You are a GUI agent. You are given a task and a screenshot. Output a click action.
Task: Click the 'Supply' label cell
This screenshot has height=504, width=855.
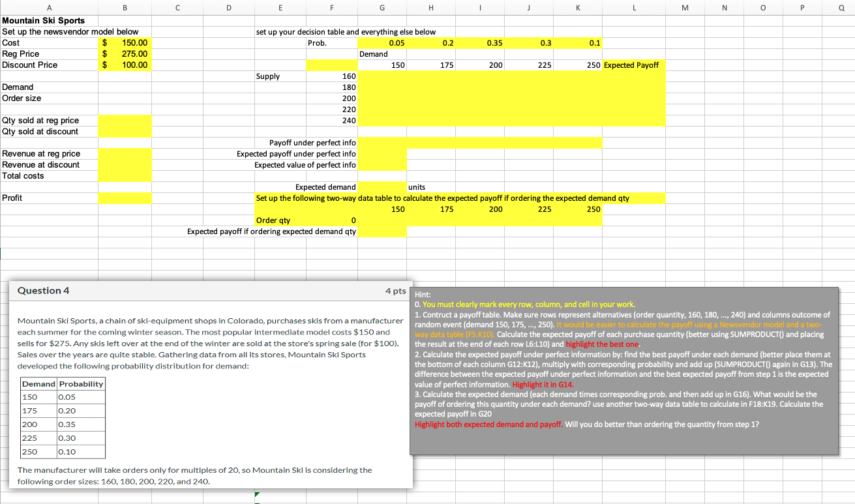280,76
